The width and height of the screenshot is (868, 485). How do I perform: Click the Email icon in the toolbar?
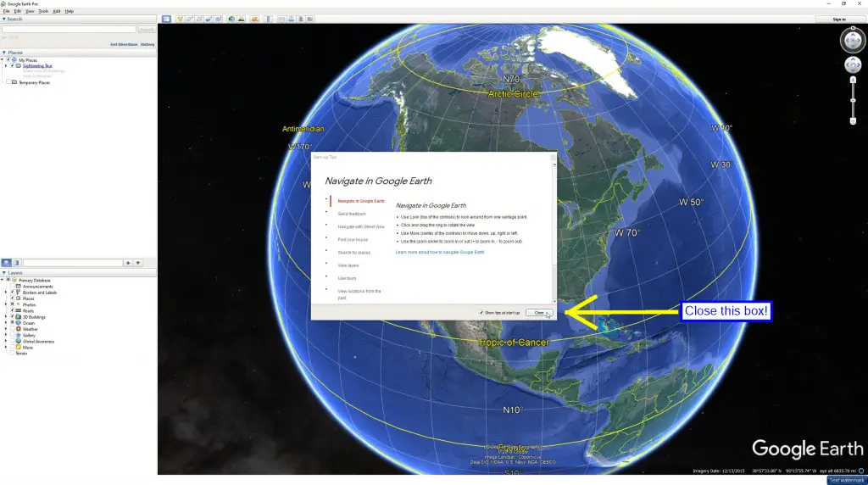click(x=281, y=19)
